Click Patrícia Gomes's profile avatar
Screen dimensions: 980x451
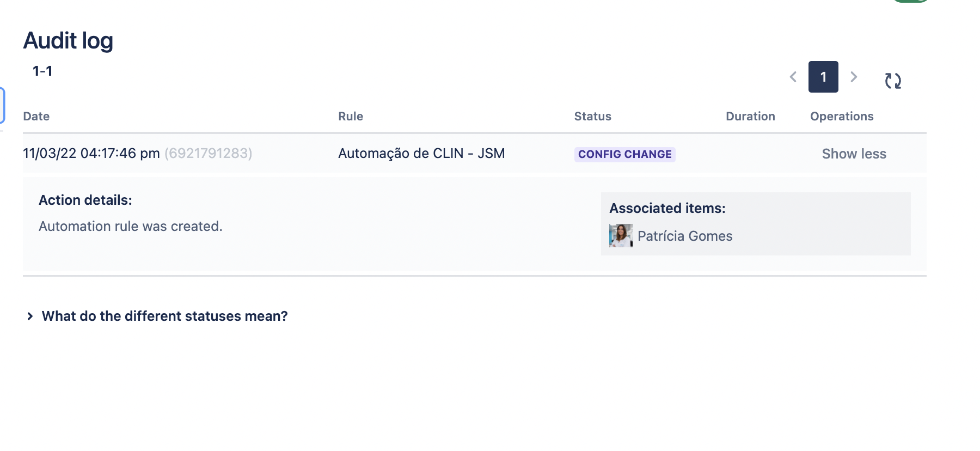coord(621,235)
